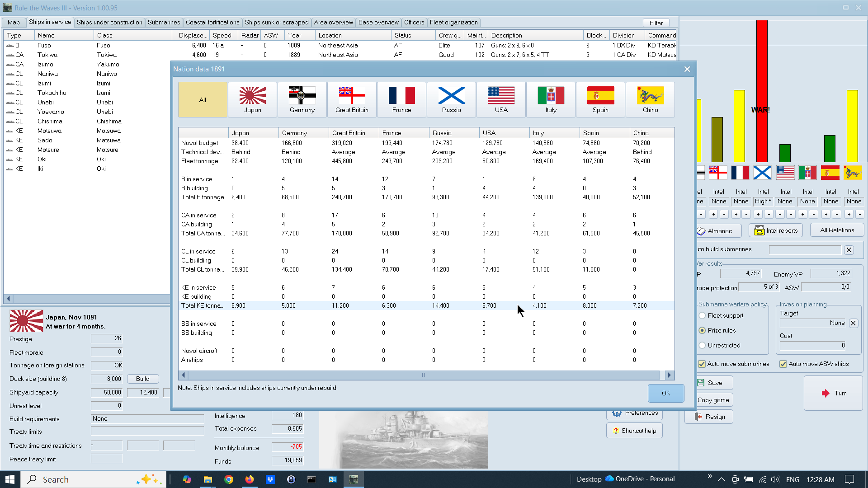Click the Russia flag below the tension chart

[762, 173]
